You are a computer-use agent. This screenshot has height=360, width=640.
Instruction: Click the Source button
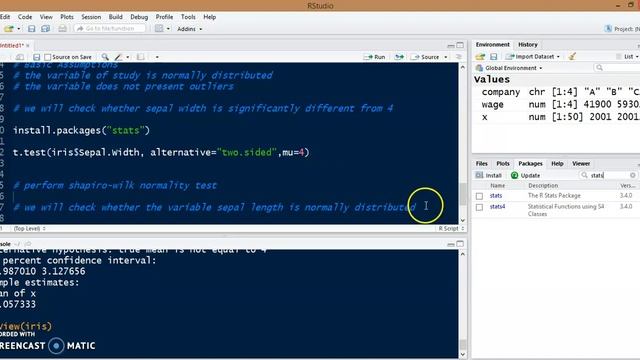click(x=425, y=57)
